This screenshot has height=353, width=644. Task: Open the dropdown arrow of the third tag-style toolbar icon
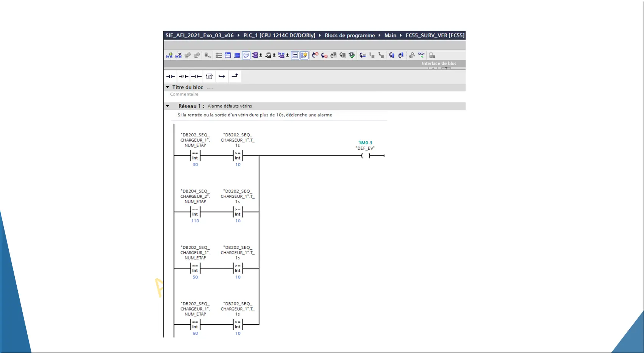pyautogui.click(x=287, y=55)
